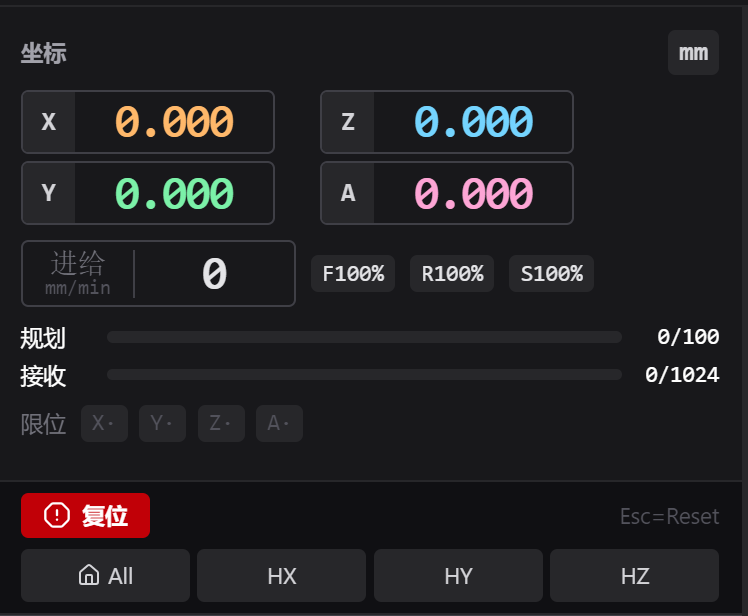Viewport: 748px width, 616px height.
Task: Open the R100% rapid override
Action: (x=452, y=273)
